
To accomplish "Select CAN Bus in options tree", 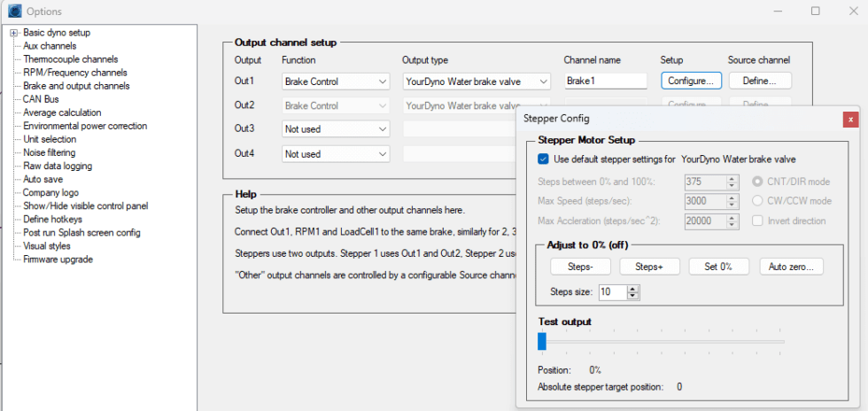I will (40, 99).
